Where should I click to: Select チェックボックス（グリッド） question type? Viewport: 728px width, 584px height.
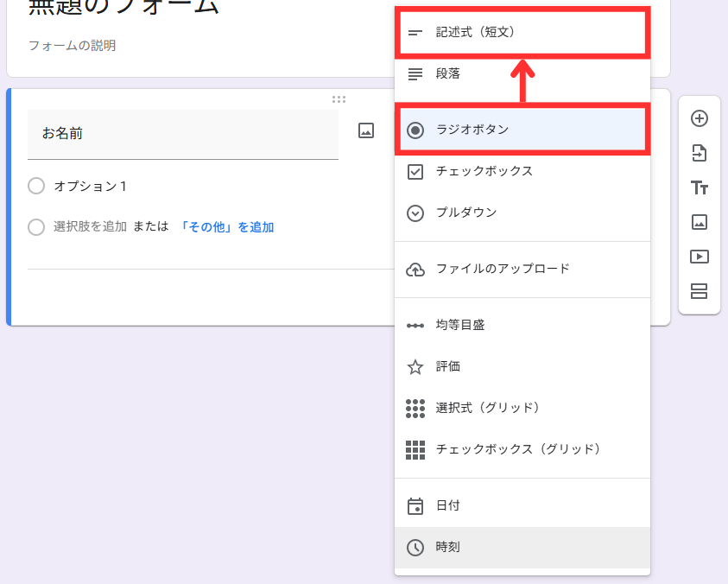[522, 449]
